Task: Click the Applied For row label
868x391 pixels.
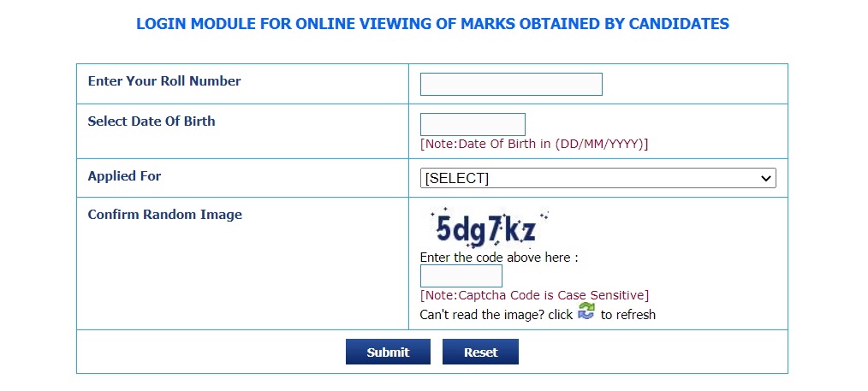Action: pos(124,176)
